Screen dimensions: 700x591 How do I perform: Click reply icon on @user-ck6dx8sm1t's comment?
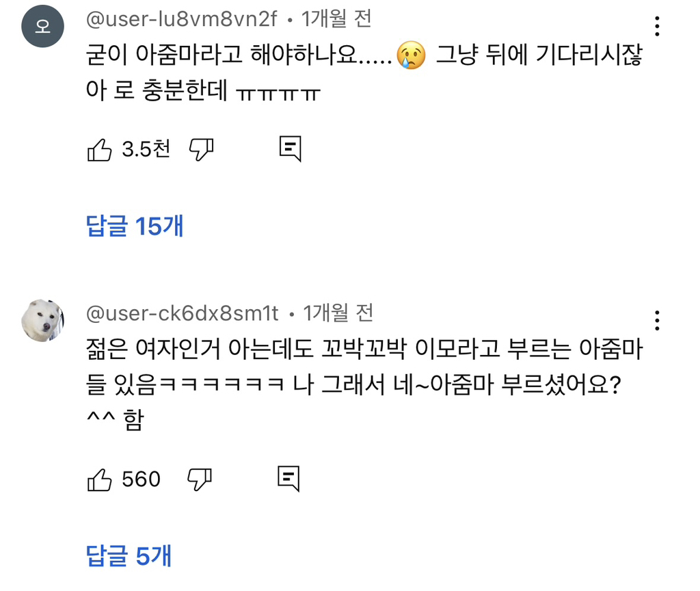288,479
